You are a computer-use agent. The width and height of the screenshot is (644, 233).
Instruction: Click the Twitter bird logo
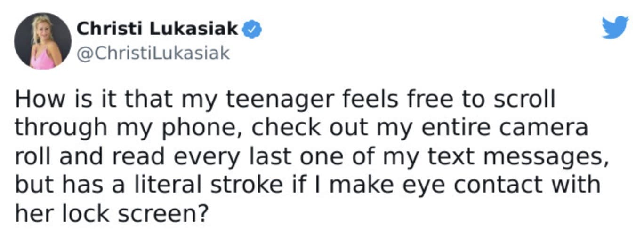pyautogui.click(x=615, y=28)
